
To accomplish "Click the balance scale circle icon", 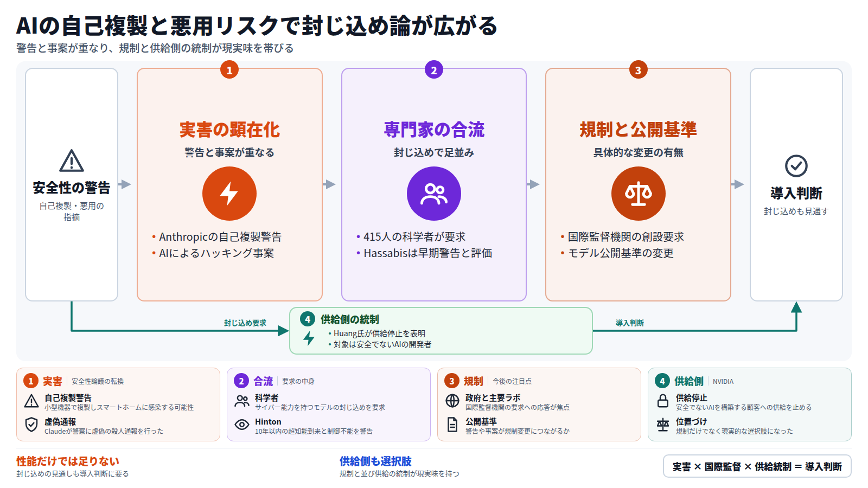I will (639, 194).
